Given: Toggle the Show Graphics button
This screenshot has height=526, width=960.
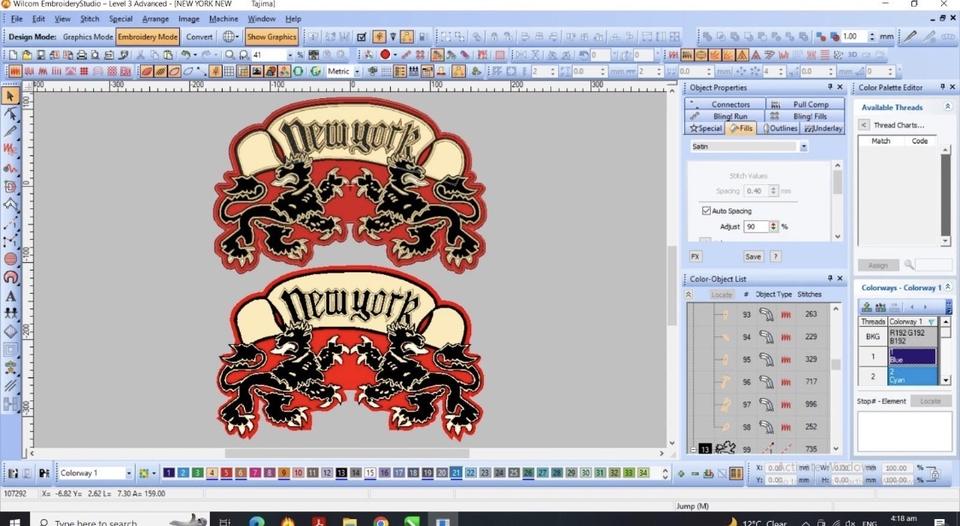Looking at the screenshot, I should [x=272, y=37].
